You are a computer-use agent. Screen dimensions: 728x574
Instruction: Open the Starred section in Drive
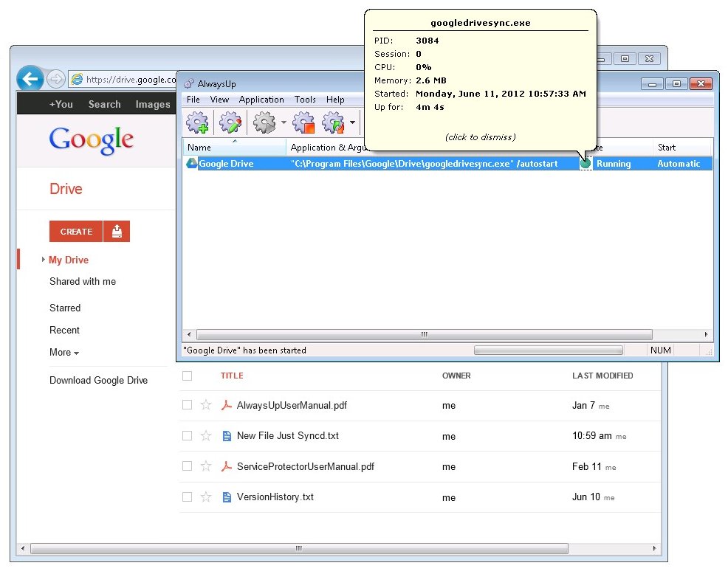(65, 308)
